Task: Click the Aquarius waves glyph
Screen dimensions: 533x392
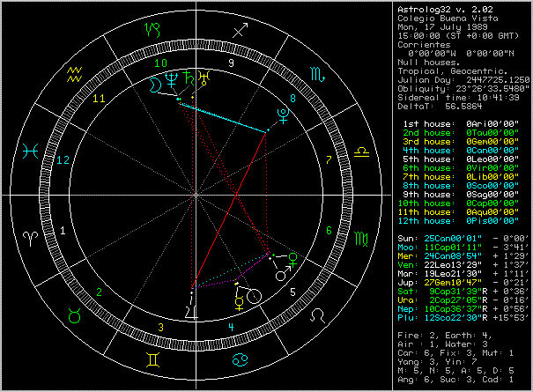Action: click(x=74, y=75)
